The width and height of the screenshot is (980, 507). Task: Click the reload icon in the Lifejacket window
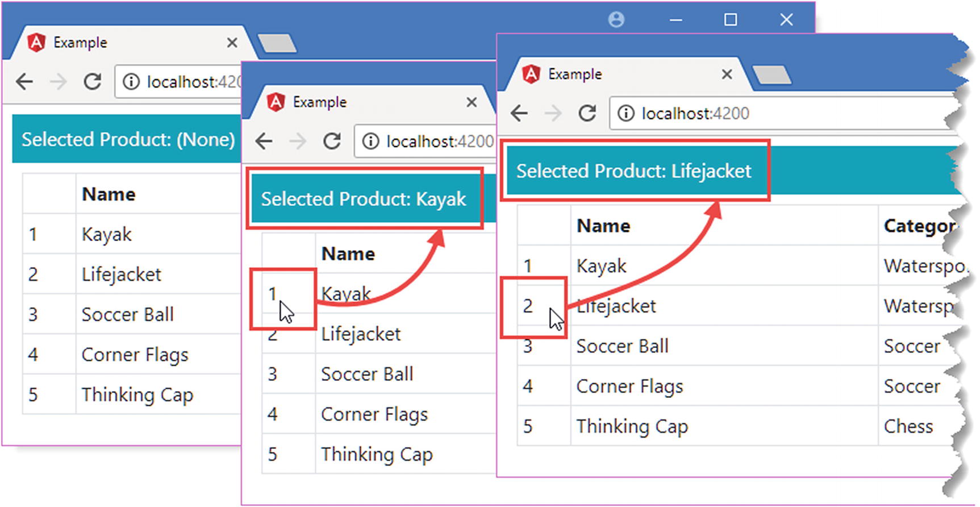[587, 113]
